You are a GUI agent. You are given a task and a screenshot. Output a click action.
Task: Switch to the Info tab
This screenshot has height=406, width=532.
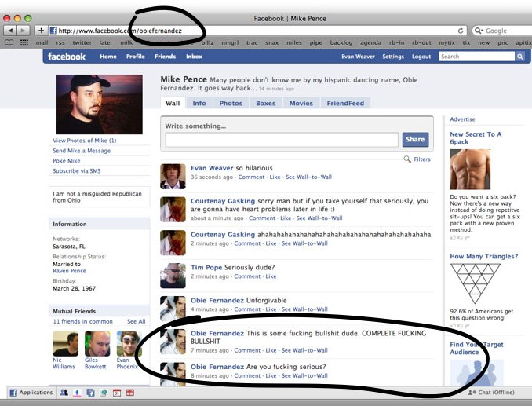[x=199, y=103]
